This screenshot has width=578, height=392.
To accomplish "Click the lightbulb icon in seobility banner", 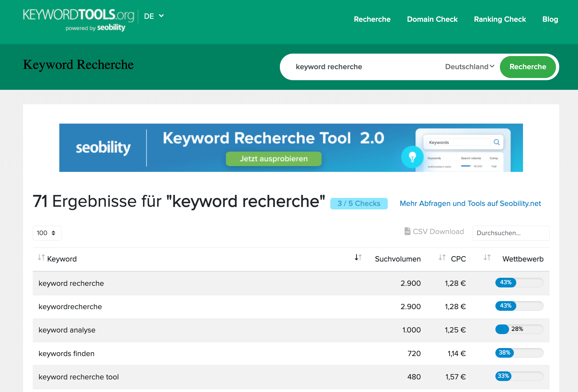I will [412, 157].
